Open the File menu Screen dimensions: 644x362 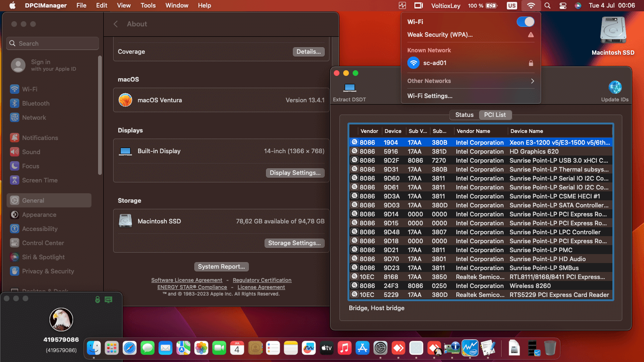[82, 6]
